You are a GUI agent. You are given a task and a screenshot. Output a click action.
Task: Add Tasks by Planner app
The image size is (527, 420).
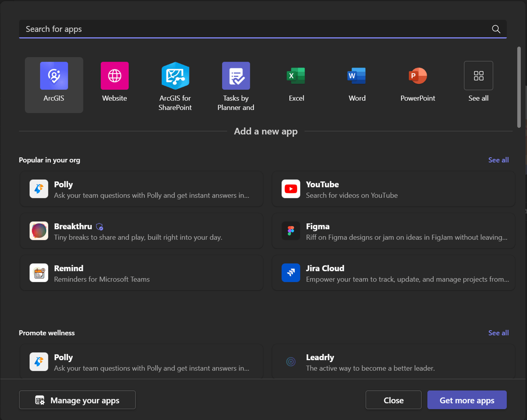(236, 85)
